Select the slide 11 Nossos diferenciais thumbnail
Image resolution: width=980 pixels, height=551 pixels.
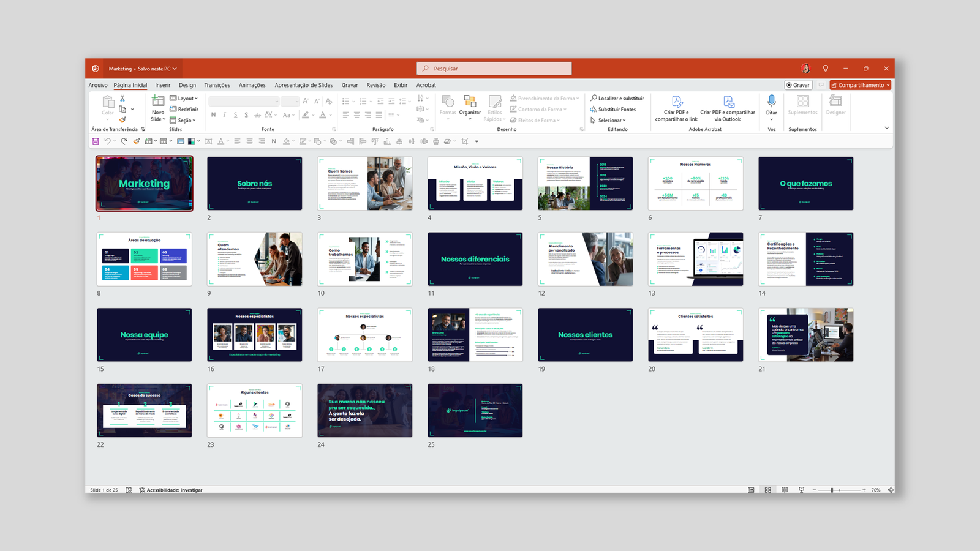(475, 259)
